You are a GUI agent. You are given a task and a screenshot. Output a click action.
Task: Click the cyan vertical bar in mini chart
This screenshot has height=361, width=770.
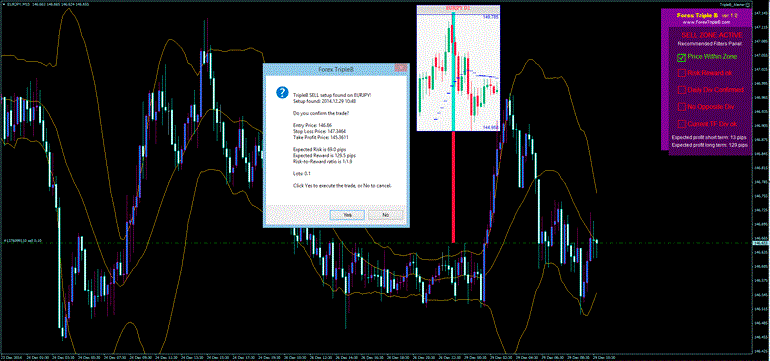coord(453,72)
